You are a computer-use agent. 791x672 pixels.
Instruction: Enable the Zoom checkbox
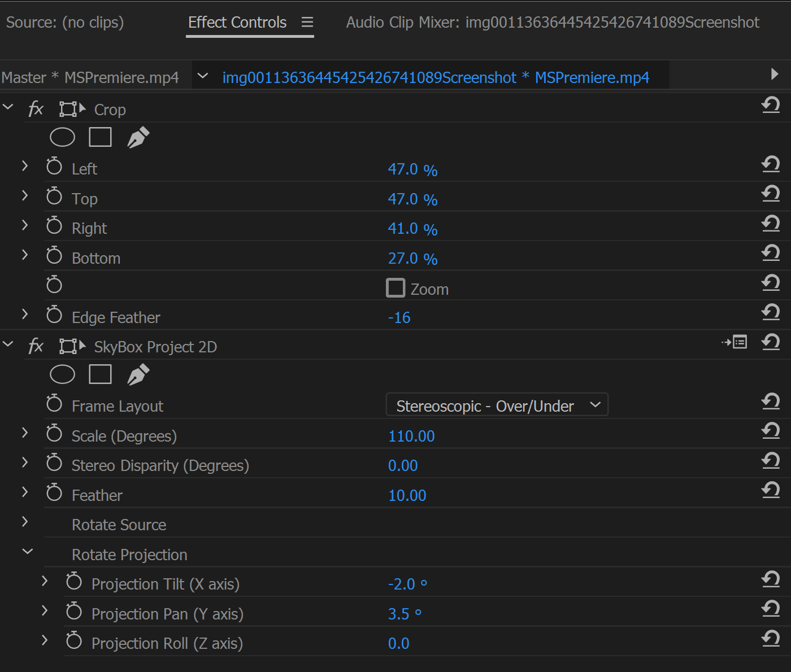(395, 288)
